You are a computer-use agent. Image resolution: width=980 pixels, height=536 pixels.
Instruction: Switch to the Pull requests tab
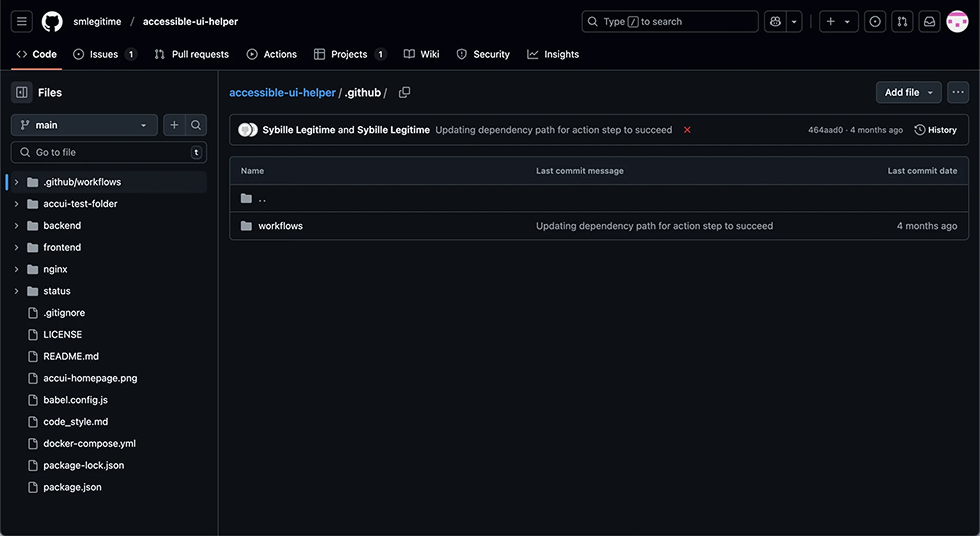pyautogui.click(x=192, y=54)
